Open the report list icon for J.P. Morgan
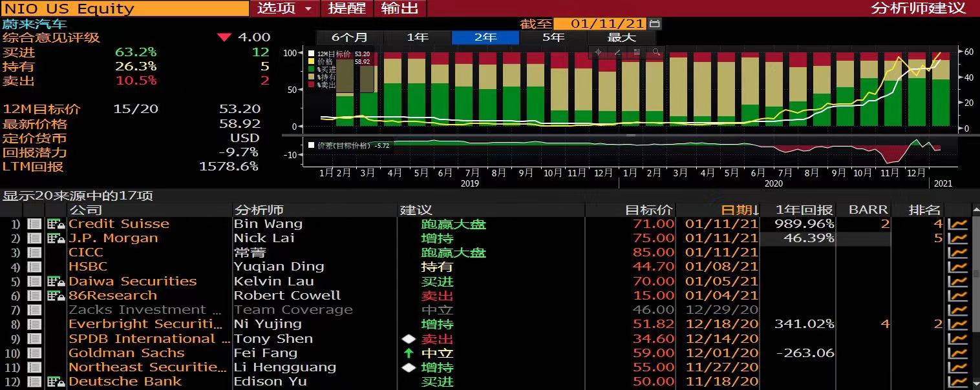This screenshot has height=390, width=980. point(34,238)
